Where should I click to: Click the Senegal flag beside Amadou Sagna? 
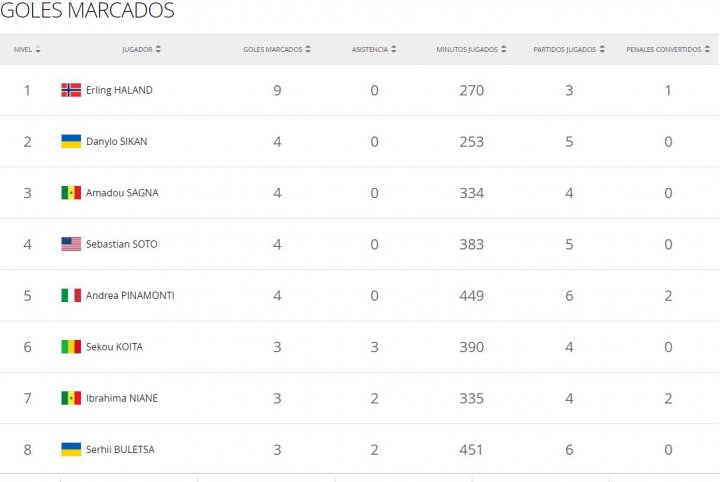coord(71,193)
